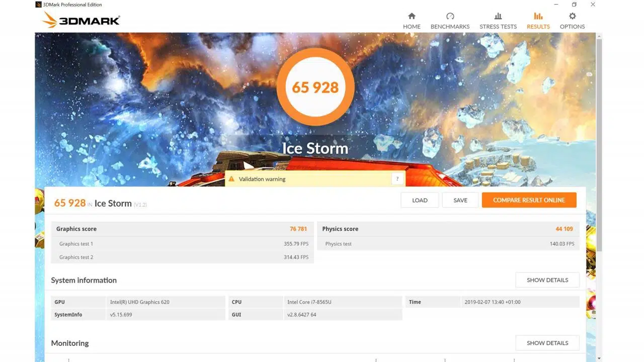Click CPU value Intel Core i7-8565U
The height and width of the screenshot is (362, 644).
pyautogui.click(x=309, y=302)
